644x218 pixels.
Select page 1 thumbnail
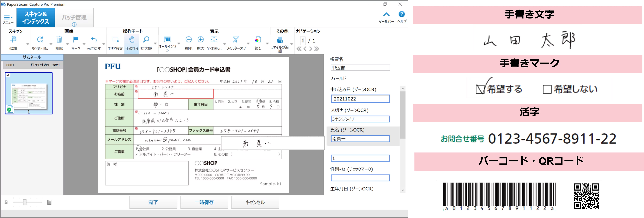pyautogui.click(x=29, y=93)
